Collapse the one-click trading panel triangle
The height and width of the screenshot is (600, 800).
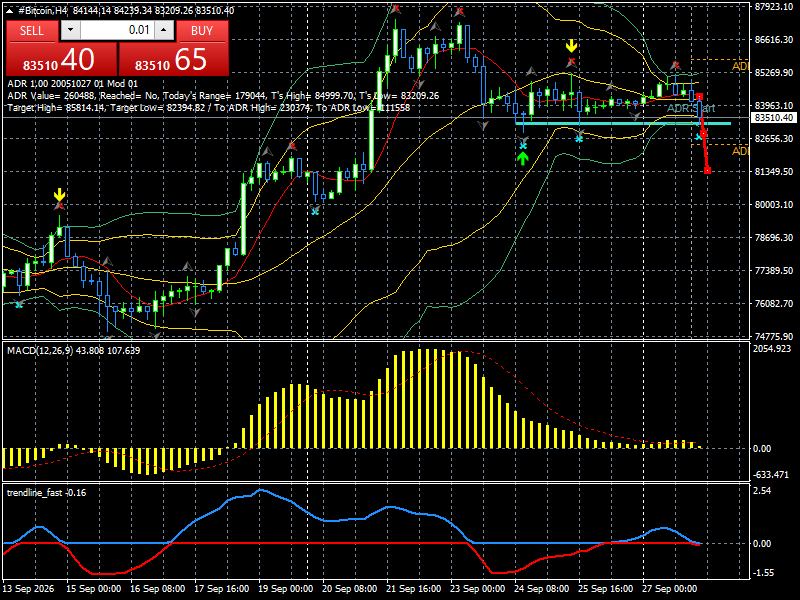[10, 11]
